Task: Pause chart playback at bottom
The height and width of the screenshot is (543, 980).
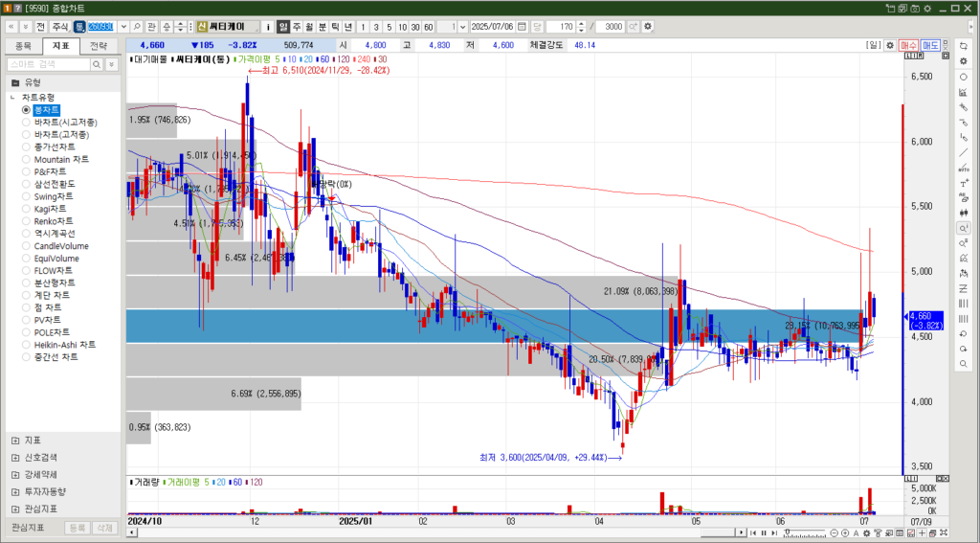Action: click(x=764, y=533)
